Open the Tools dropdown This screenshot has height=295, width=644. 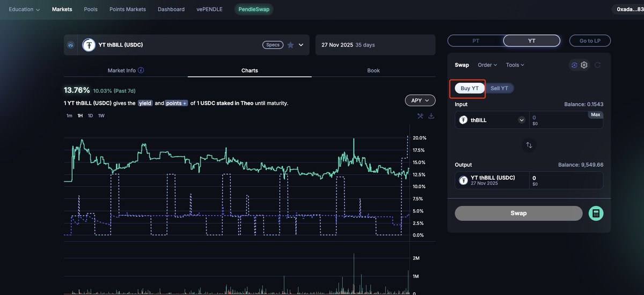click(x=515, y=65)
